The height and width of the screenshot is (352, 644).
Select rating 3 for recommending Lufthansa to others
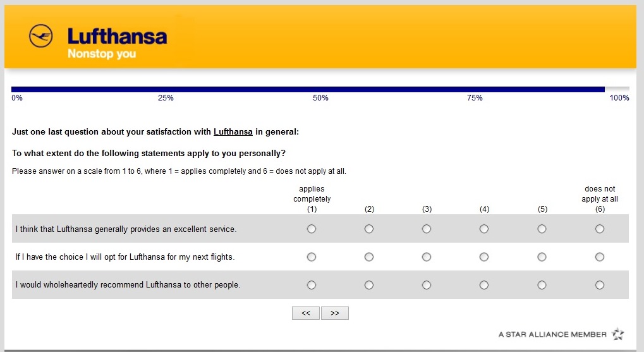click(427, 285)
